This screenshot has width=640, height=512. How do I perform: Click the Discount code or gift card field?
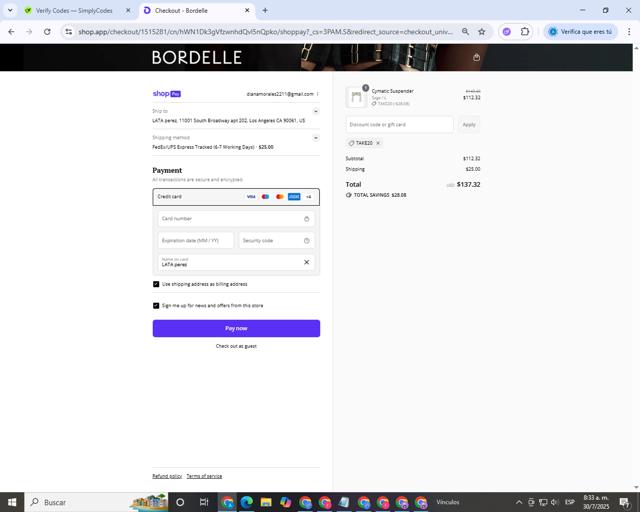click(x=399, y=125)
